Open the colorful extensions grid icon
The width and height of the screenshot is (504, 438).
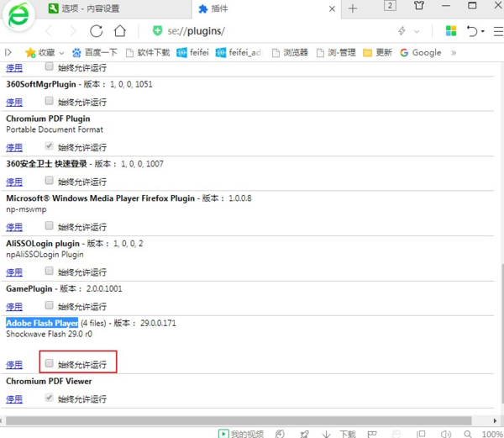tap(451, 31)
